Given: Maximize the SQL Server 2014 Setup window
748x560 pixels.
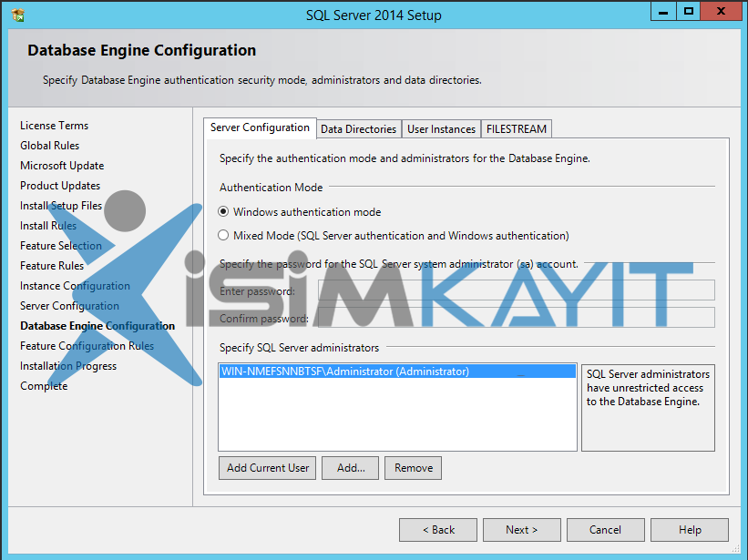Looking at the screenshot, I should pos(689,12).
